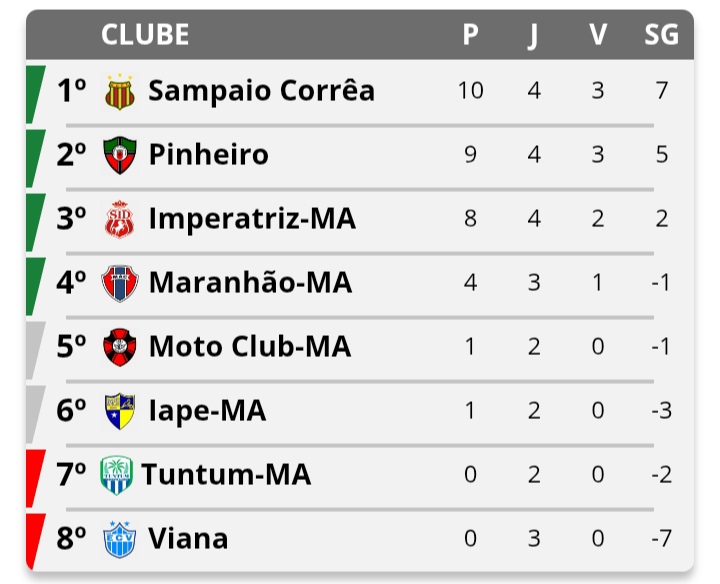Click the Maranhão-MA club crest
720x584 pixels.
[x=119, y=283]
